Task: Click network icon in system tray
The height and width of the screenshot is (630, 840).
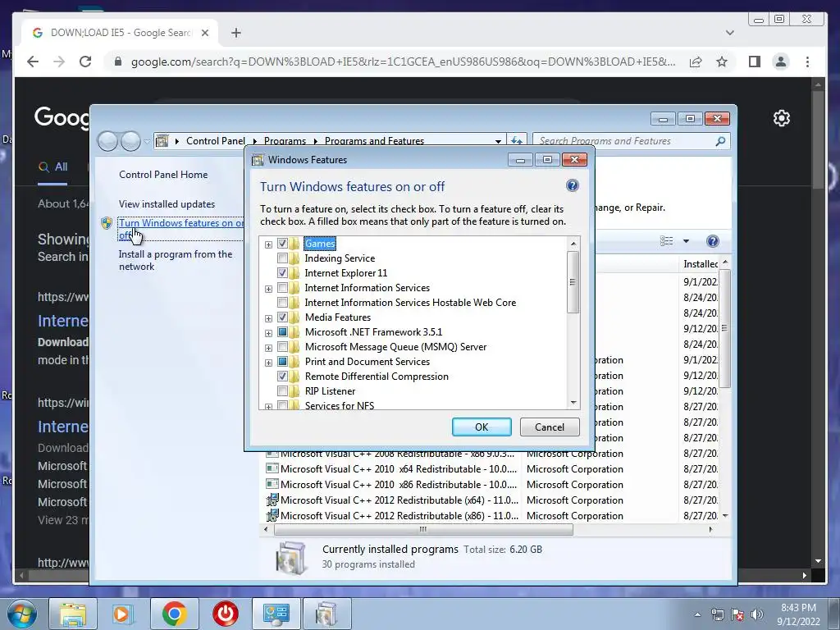Action: [717, 614]
